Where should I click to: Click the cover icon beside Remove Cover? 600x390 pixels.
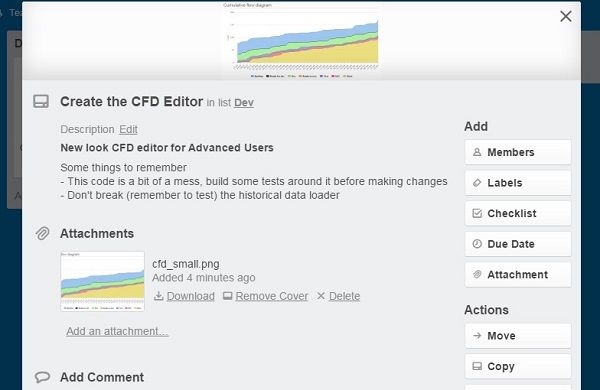click(228, 296)
